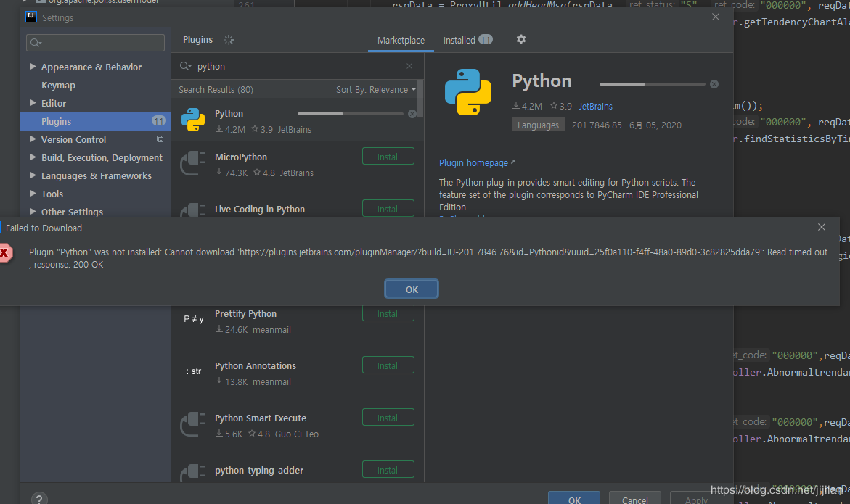Focus the settings search field

[96, 44]
